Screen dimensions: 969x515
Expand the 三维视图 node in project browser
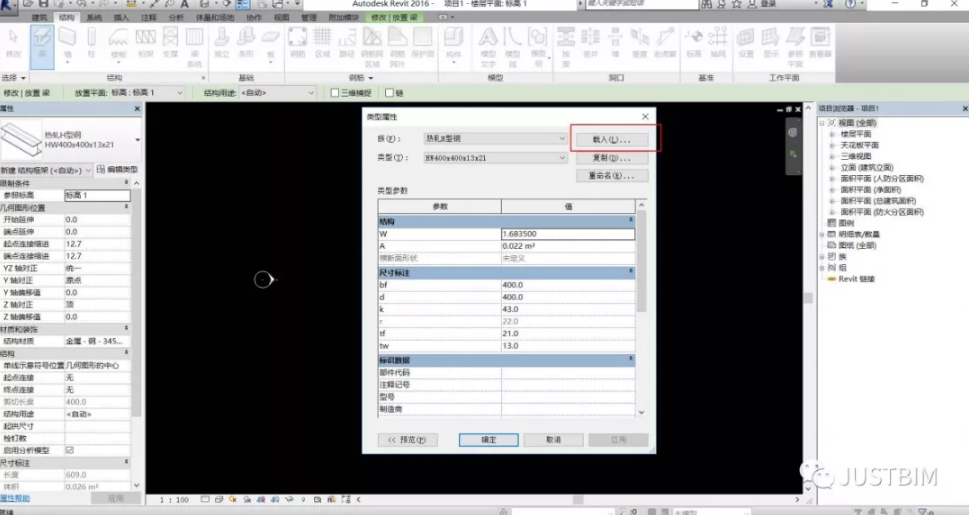point(832,156)
